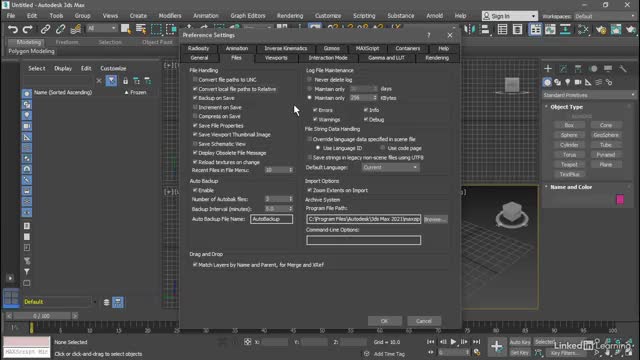Click the lock icon in Scene Explorer
Screen dimensions: 640x360
125,81
